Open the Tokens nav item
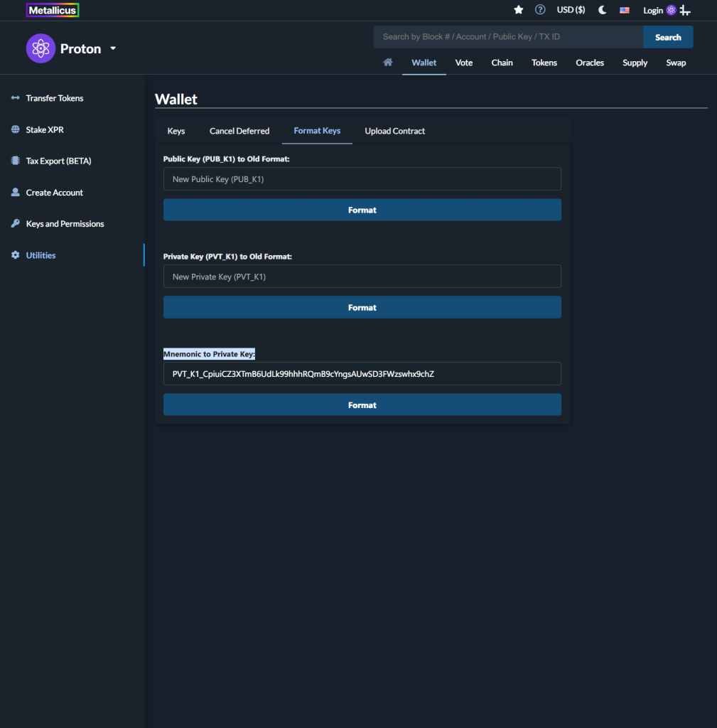Screen dimensions: 717x728 544,63
